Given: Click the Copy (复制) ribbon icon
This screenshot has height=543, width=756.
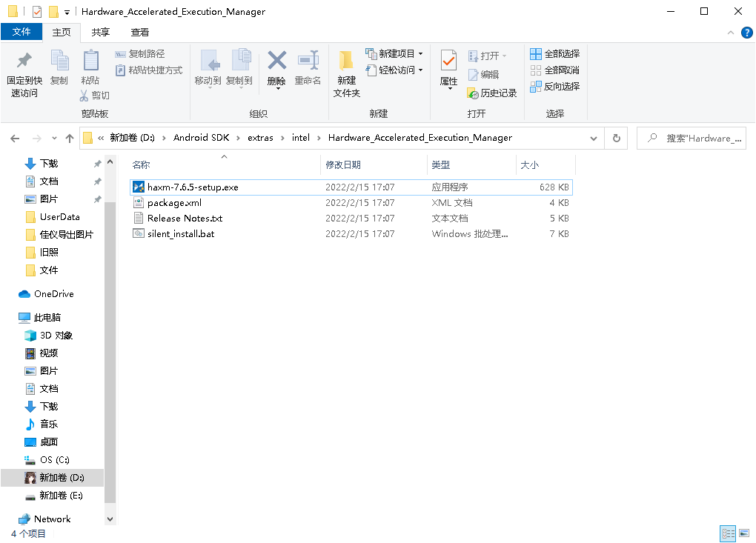Looking at the screenshot, I should 60,61.
